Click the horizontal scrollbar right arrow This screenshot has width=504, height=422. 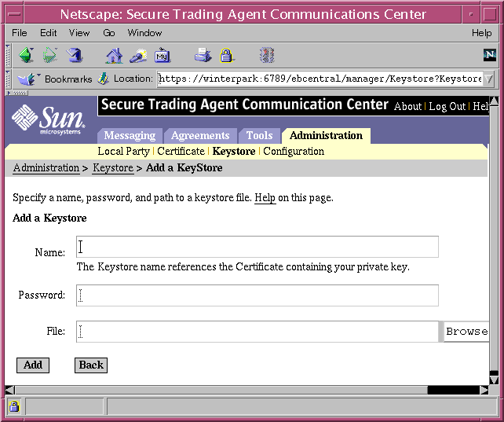(484, 390)
